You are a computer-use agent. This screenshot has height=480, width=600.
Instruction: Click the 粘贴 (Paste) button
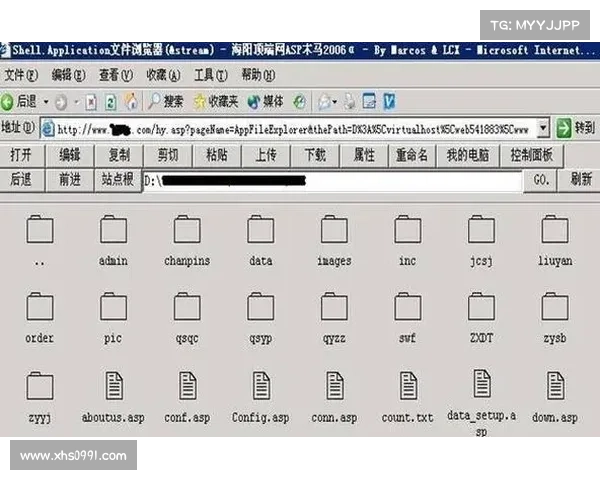(217, 155)
